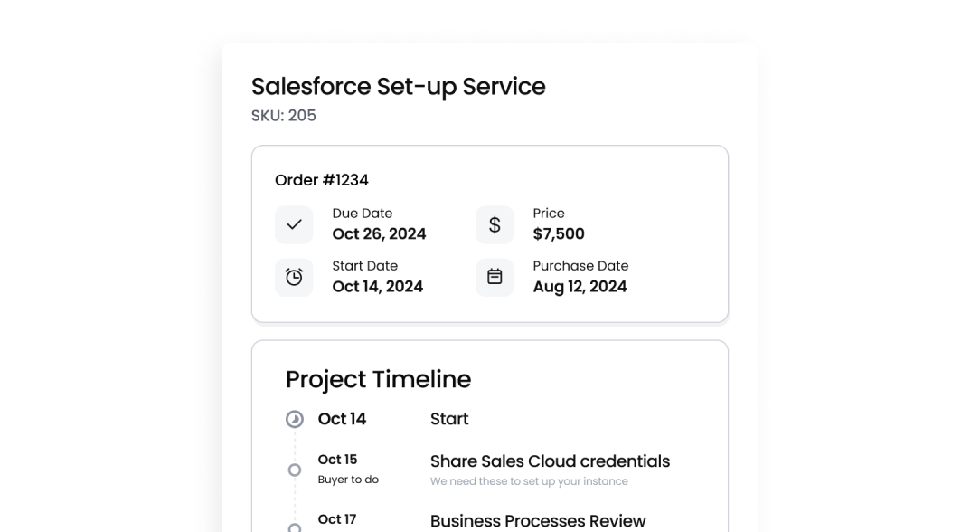Click the $7,500 price value
Screen dimensions: 980x532
pyautogui.click(x=559, y=233)
